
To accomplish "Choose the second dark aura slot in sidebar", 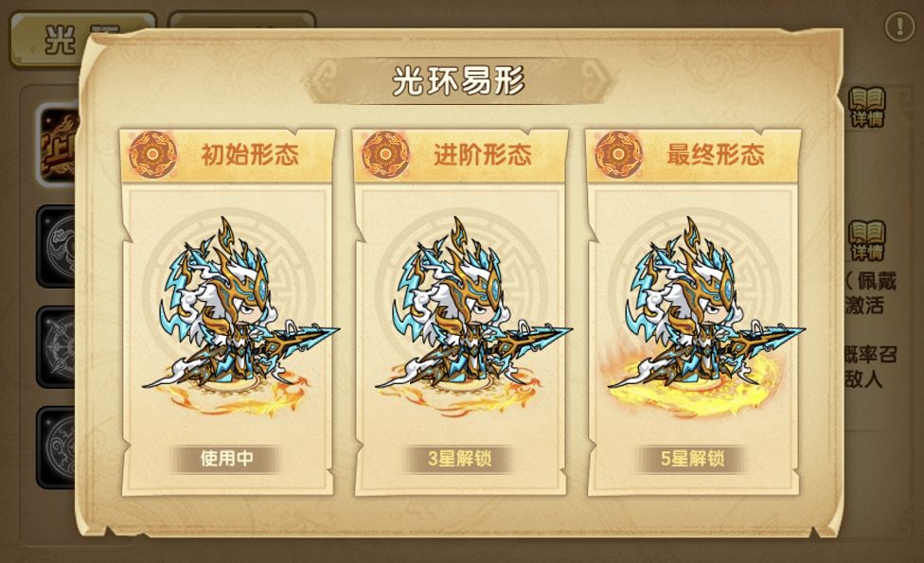I will click(x=56, y=246).
